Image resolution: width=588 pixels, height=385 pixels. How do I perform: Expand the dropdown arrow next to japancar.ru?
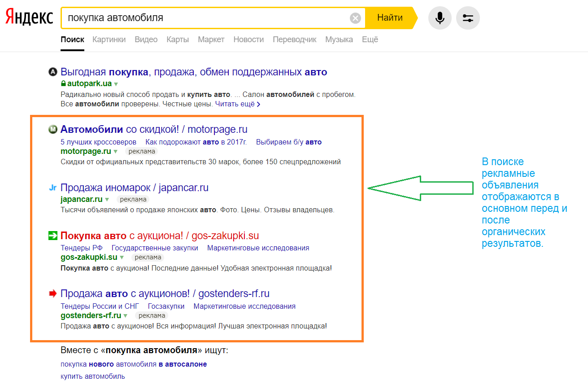click(107, 200)
